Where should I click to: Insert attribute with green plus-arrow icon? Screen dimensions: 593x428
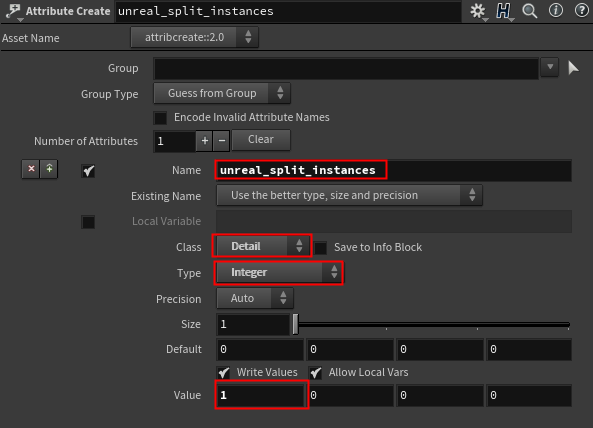coord(49,169)
